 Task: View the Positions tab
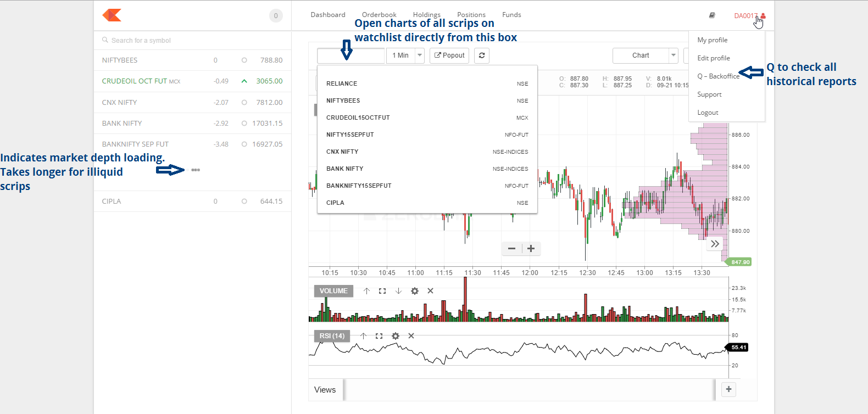point(471,15)
